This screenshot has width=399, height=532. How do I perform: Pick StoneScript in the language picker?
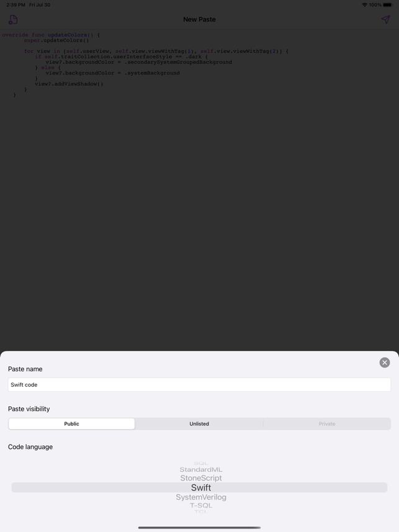click(201, 478)
